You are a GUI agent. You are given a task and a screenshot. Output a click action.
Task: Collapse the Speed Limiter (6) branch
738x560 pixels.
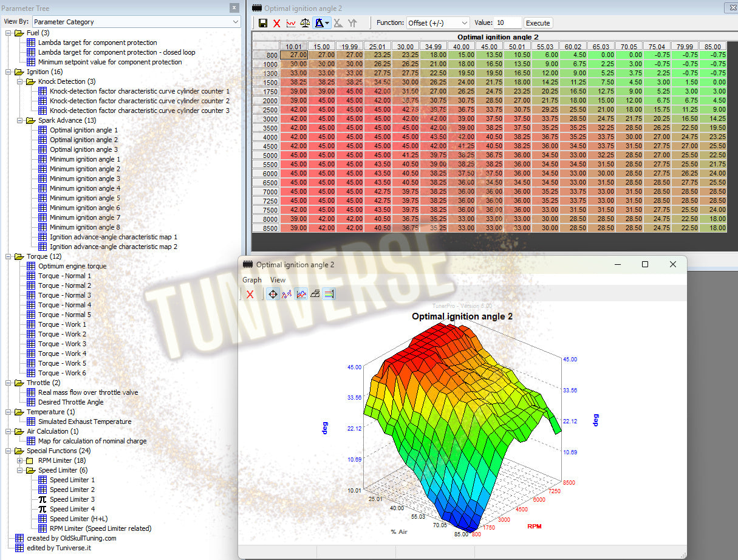tap(19, 470)
